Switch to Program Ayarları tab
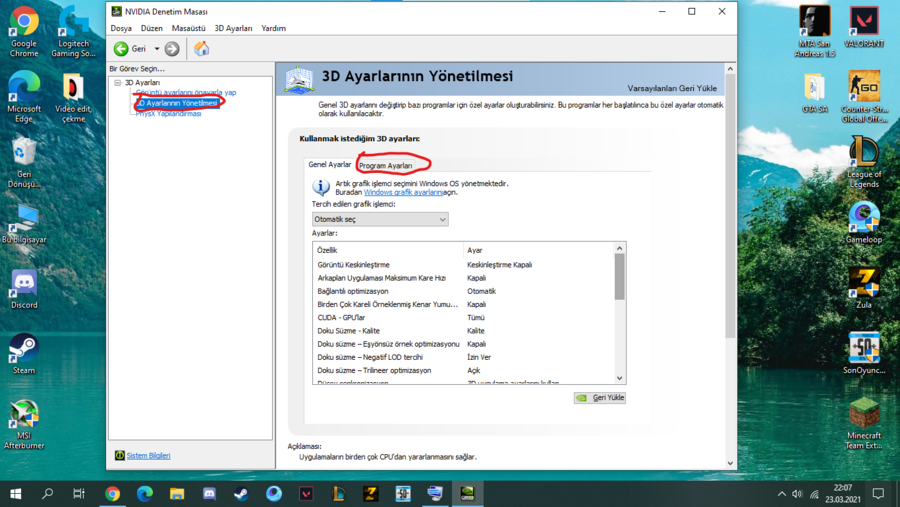The width and height of the screenshot is (900, 507). (386, 165)
